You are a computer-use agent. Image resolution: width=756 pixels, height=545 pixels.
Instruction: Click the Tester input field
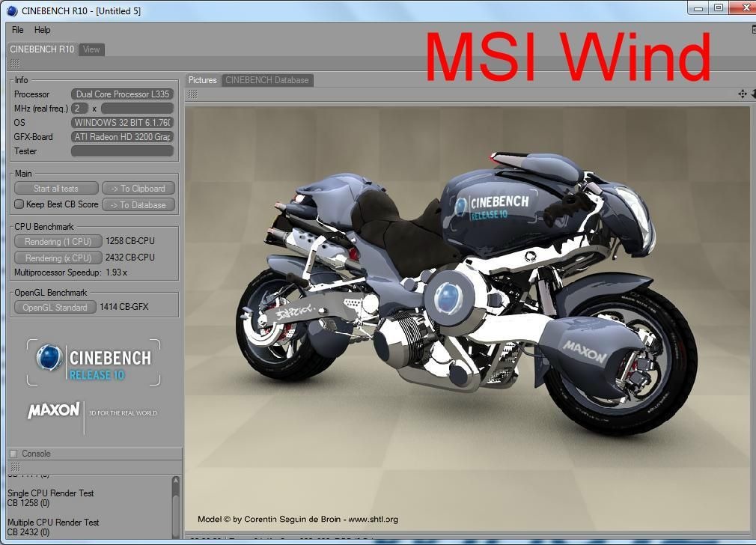(x=123, y=151)
